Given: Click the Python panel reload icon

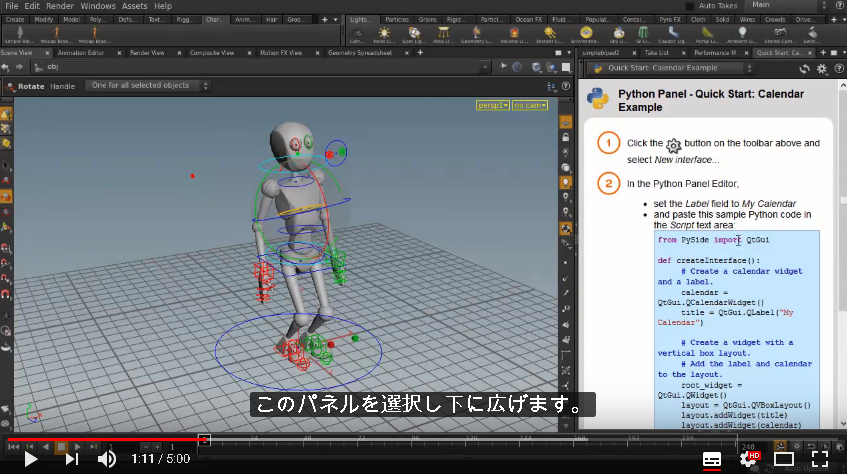Looking at the screenshot, I should coord(804,69).
